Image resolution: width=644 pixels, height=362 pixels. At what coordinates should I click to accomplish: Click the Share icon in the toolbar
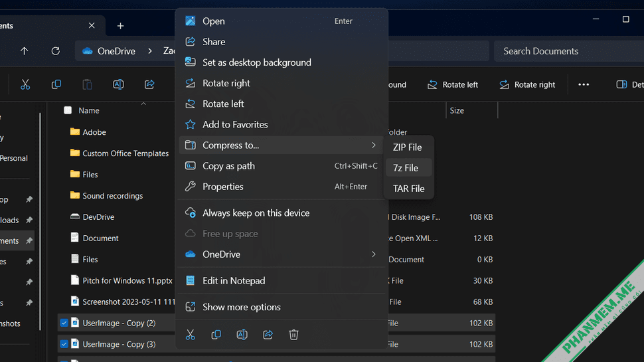pyautogui.click(x=149, y=84)
